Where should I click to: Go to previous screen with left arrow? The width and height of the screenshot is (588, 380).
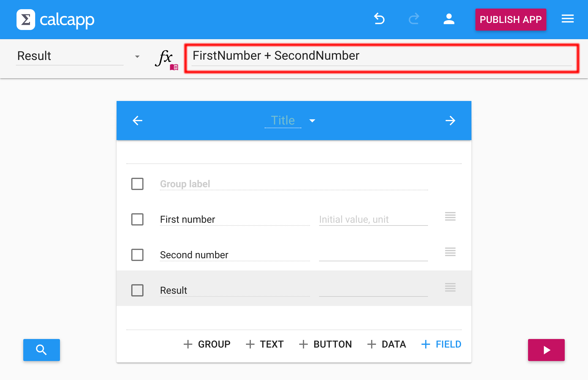(x=137, y=121)
